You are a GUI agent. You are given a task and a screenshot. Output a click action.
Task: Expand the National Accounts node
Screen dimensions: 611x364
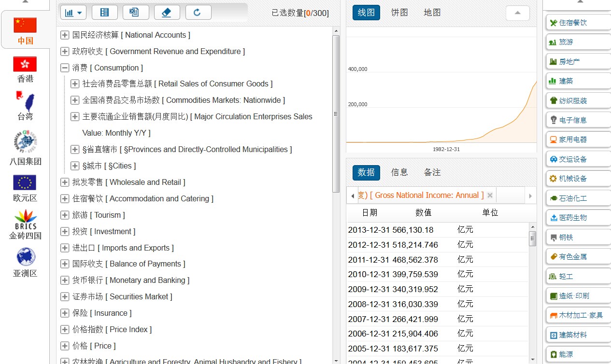click(x=65, y=35)
